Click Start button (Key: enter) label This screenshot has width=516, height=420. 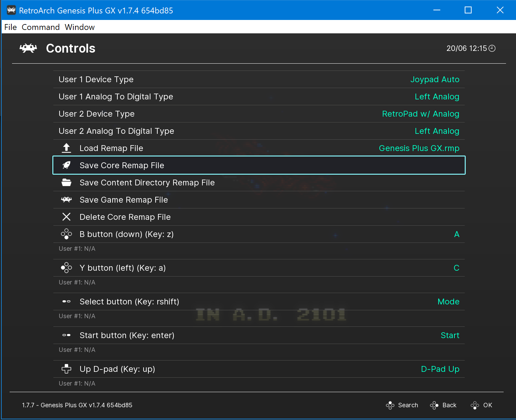(127, 335)
